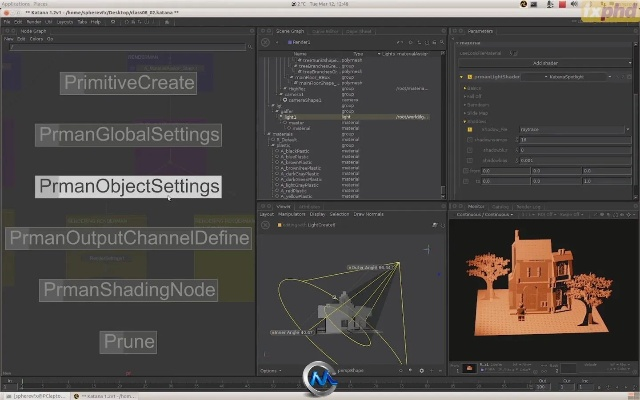The height and width of the screenshot is (400, 640).
Task: Open the Layouts menu in menu bar
Action: 65,21
